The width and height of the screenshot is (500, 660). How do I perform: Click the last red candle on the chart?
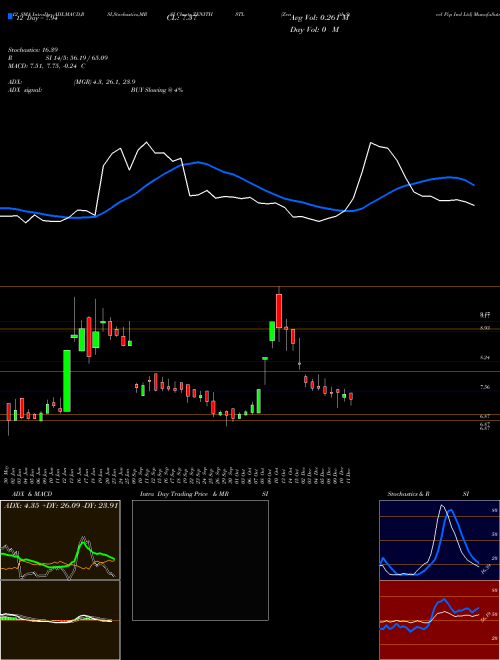[x=351, y=397]
